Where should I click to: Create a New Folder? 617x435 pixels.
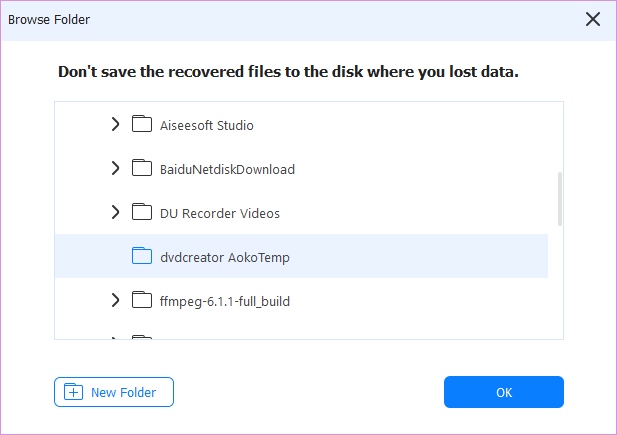[x=114, y=392]
